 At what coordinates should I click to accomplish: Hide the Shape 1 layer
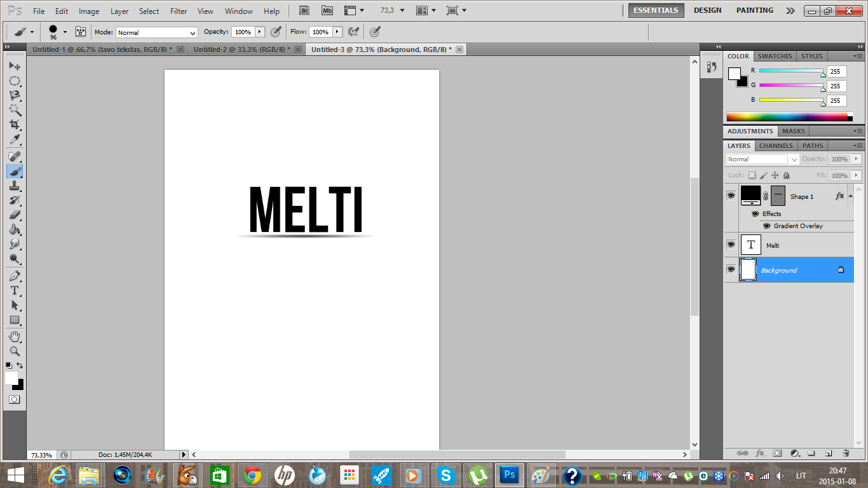pos(731,196)
